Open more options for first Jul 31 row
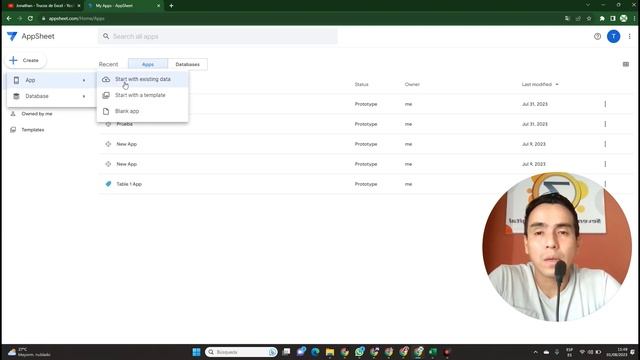The width and height of the screenshot is (640, 360). click(x=605, y=104)
